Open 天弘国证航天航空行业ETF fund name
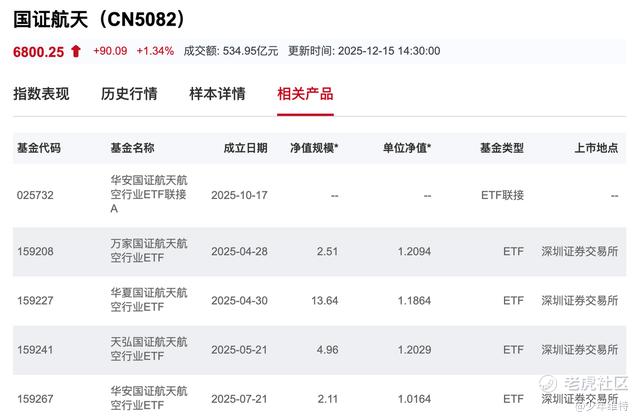640x420 pixels. (137, 351)
